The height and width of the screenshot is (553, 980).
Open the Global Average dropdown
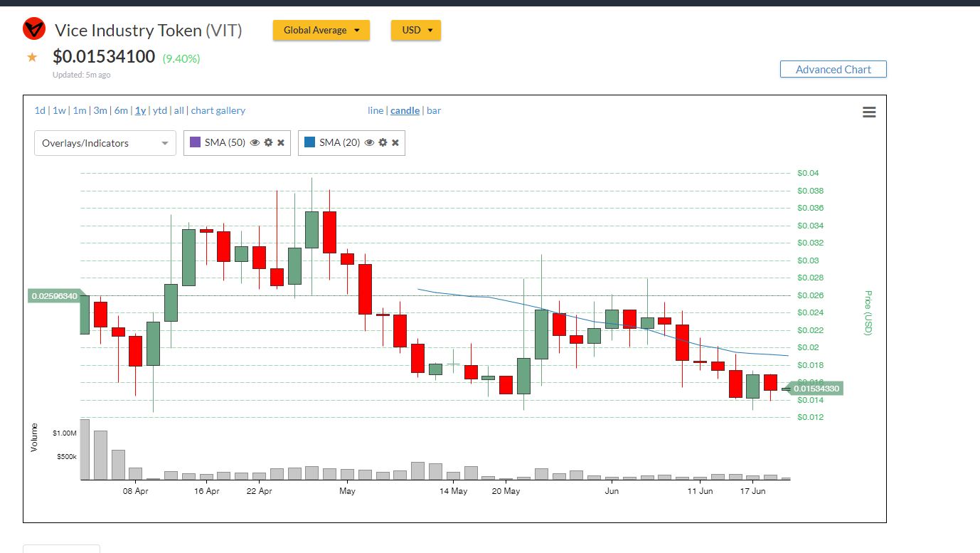[321, 30]
